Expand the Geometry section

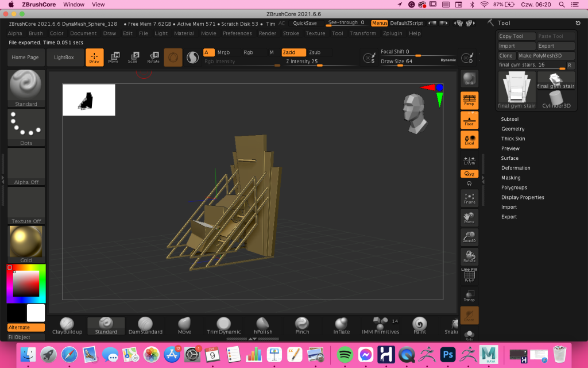tap(513, 129)
